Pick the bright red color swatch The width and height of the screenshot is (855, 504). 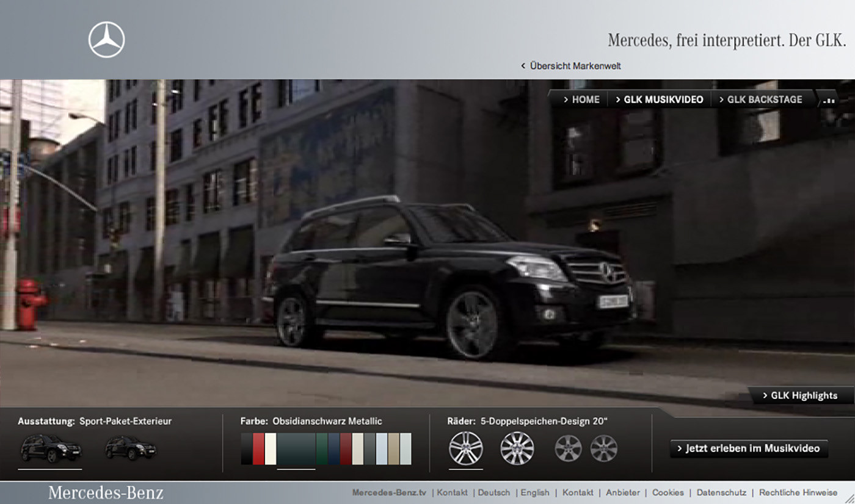258,449
